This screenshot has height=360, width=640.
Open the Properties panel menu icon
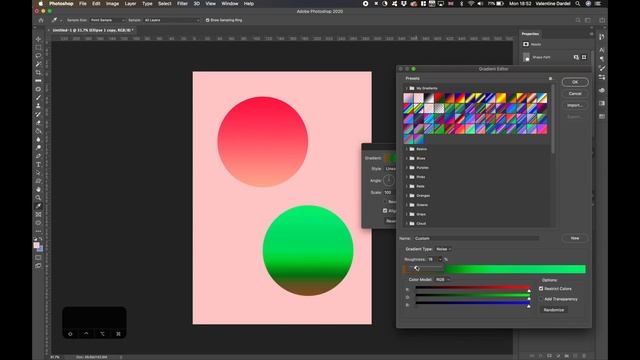591,34
